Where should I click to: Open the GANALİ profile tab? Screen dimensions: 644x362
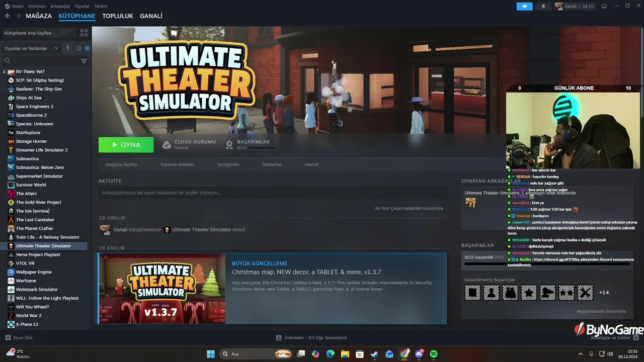[x=151, y=16]
